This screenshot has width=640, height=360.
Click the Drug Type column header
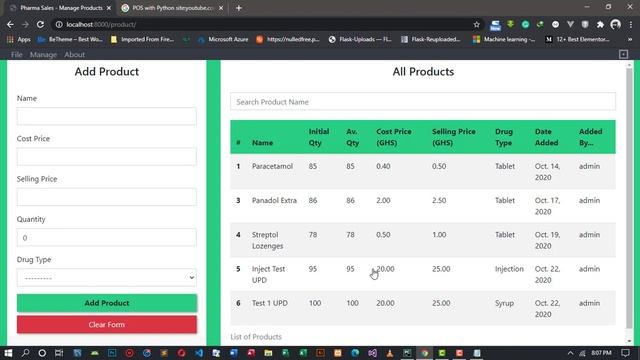click(504, 137)
